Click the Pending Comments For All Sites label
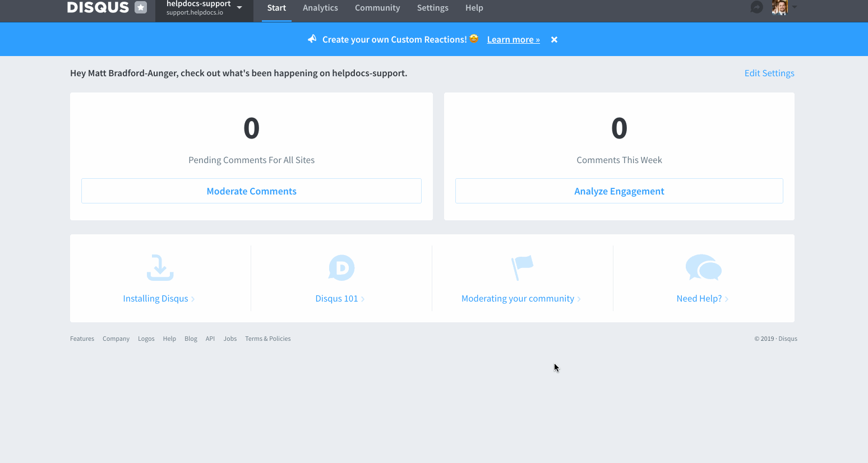 (x=251, y=160)
